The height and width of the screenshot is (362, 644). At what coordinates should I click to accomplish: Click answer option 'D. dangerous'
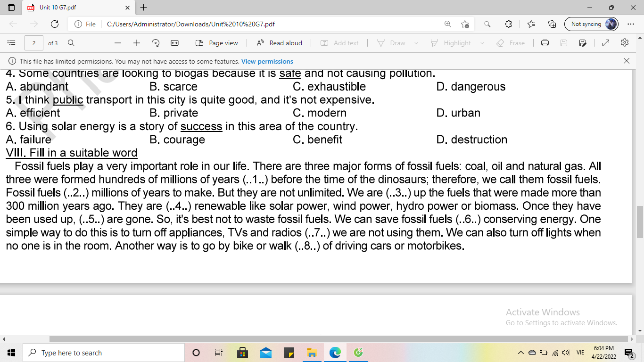tap(471, 87)
